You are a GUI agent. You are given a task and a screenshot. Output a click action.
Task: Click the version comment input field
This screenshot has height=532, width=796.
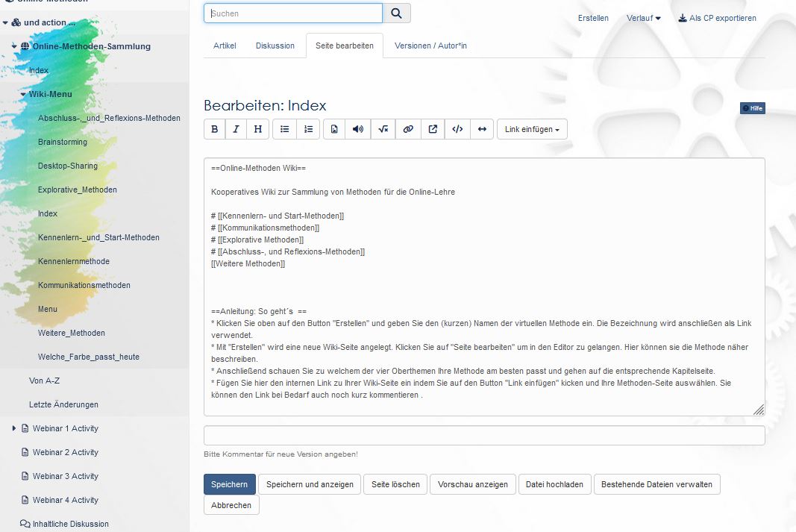[484, 435]
